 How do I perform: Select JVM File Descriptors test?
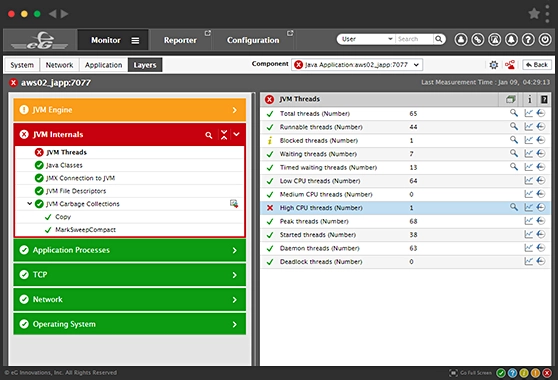pos(76,191)
